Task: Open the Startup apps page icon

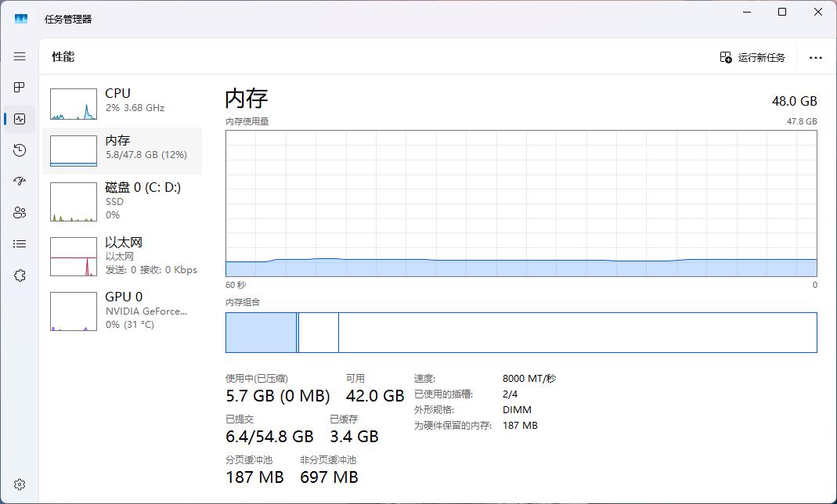Action: coord(20,182)
